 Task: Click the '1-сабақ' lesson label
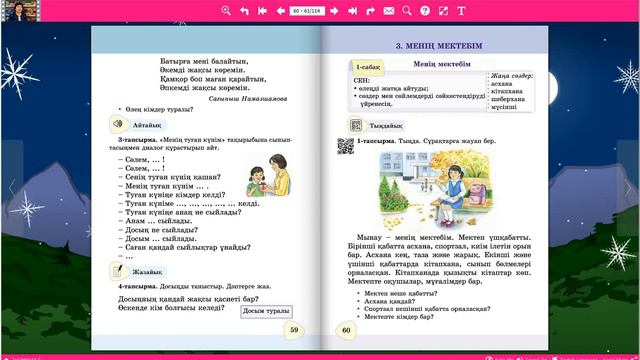tap(368, 67)
